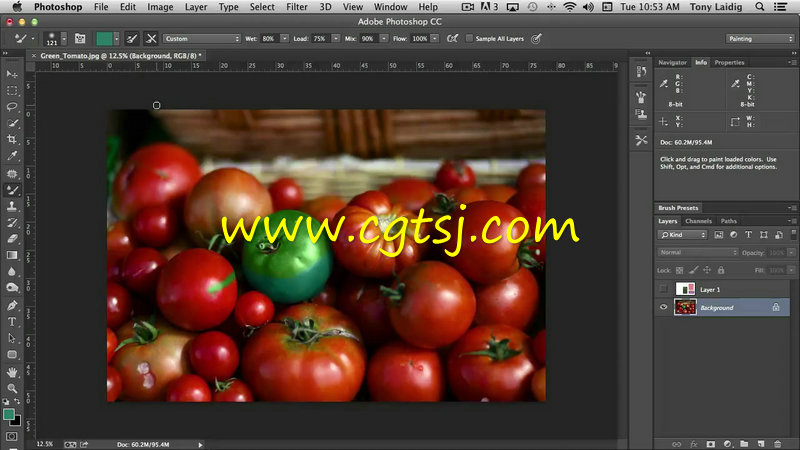Image resolution: width=800 pixels, height=450 pixels.
Task: Open the Kind filter dropdown
Action: click(x=683, y=235)
